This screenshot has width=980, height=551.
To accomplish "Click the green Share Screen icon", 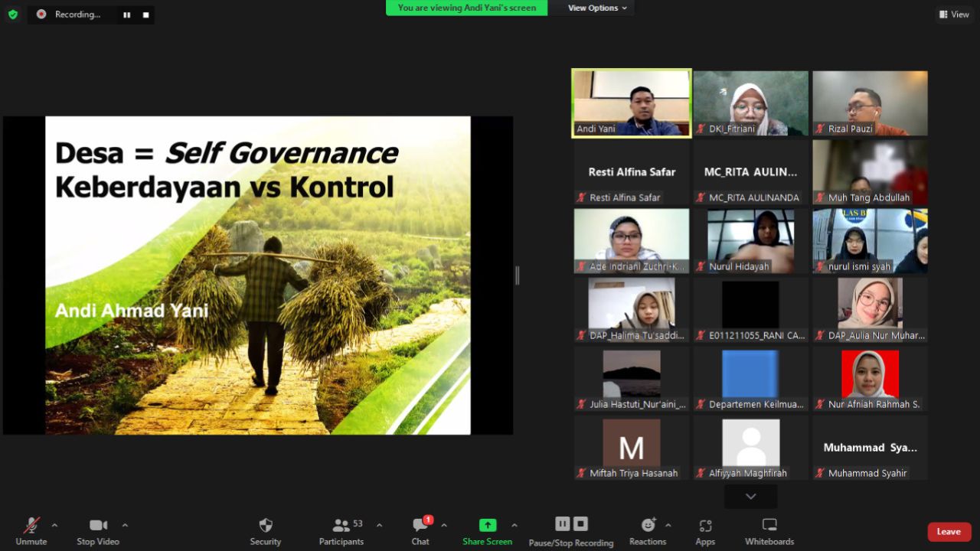I will 487,526.
